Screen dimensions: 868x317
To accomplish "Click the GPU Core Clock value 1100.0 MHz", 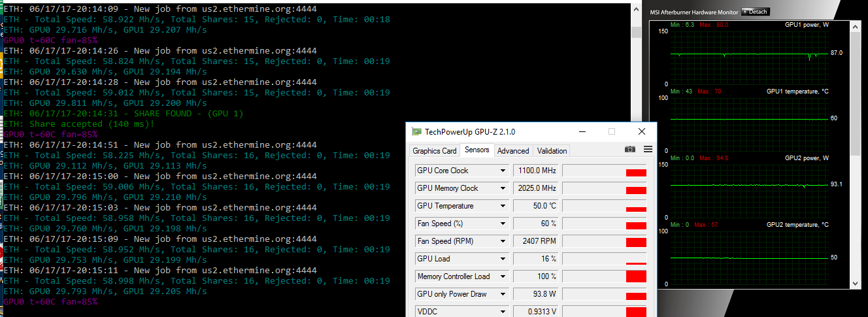I will [536, 171].
